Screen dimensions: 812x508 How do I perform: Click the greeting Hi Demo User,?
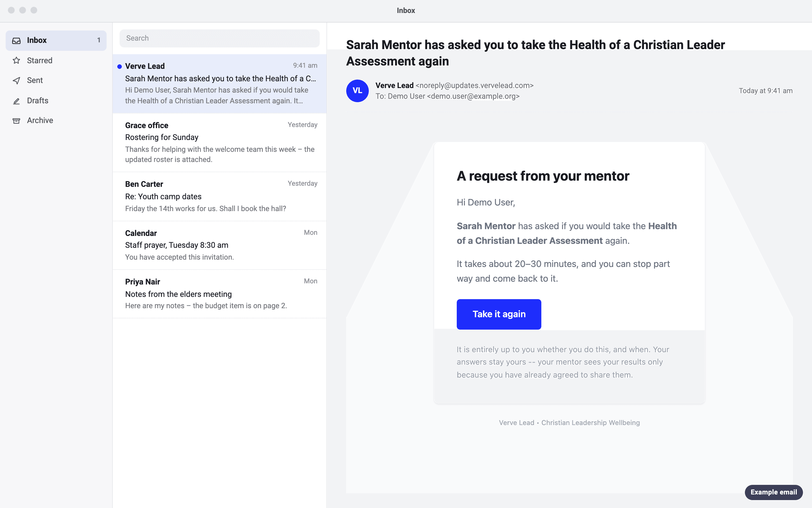(x=486, y=203)
